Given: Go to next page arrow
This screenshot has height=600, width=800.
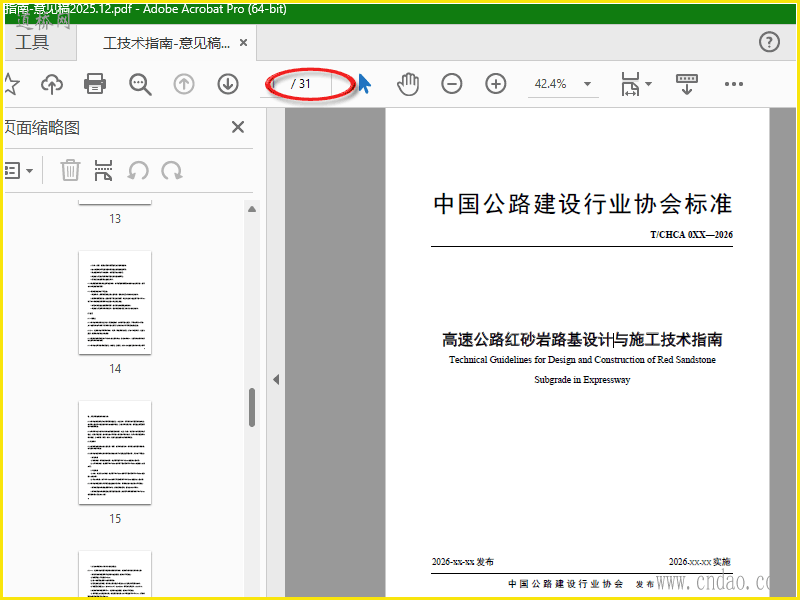Looking at the screenshot, I should 228,84.
